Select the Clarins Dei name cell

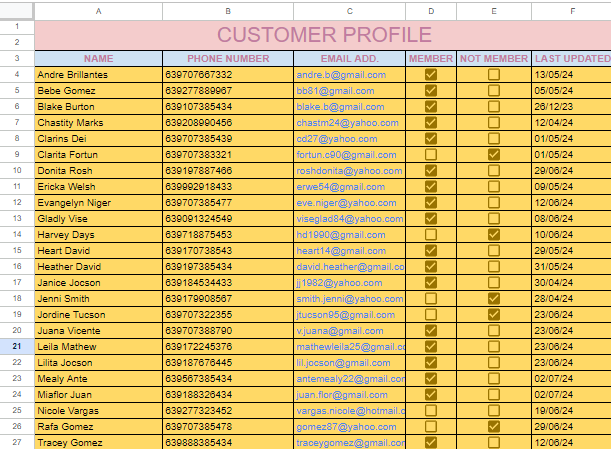tap(99, 138)
